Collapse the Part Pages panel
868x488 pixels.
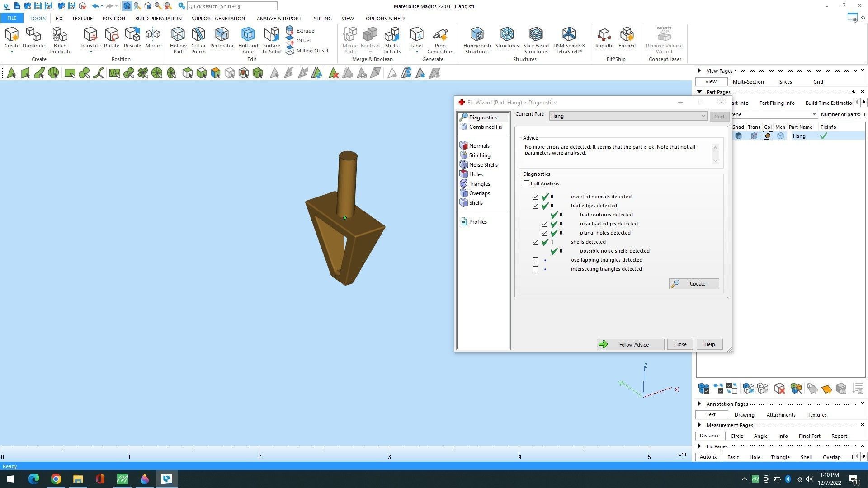(x=699, y=92)
